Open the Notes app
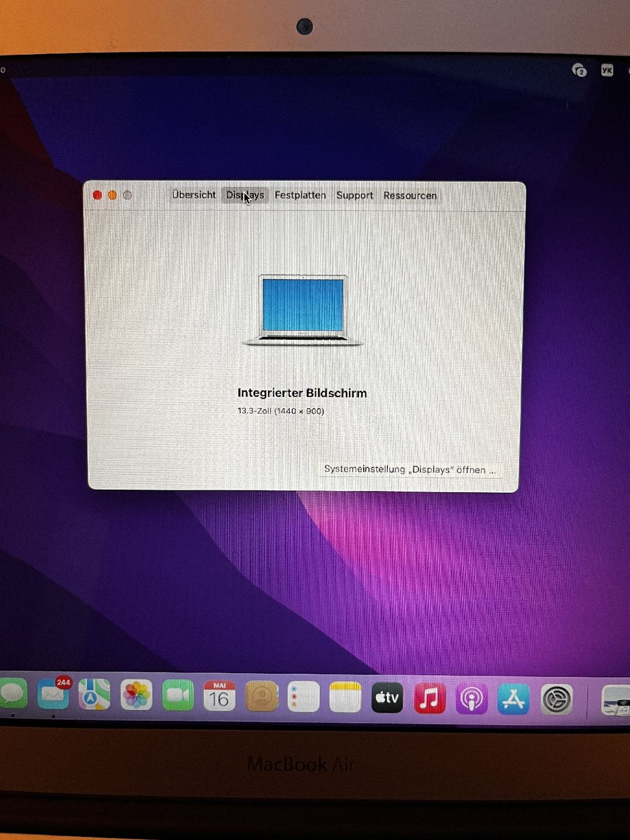The image size is (630, 840). 345,698
